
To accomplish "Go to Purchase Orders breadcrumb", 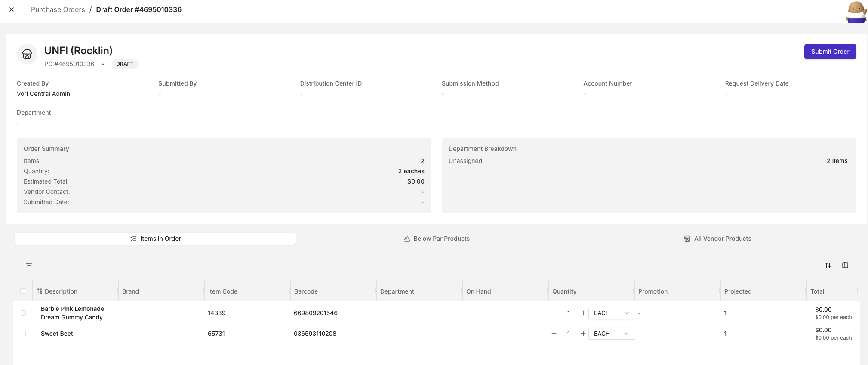I will (x=58, y=9).
